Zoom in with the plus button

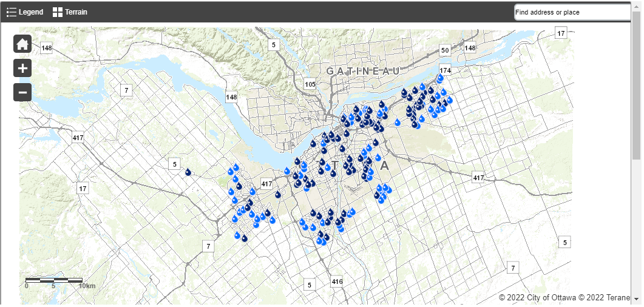(22, 68)
